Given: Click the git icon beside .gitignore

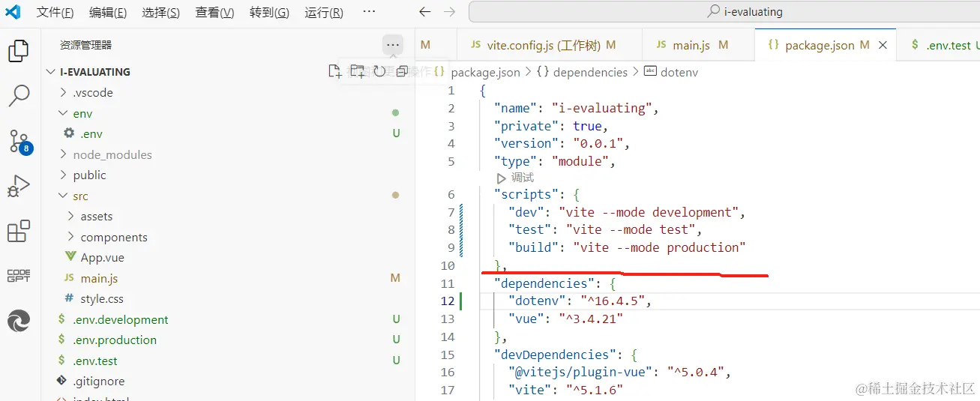Looking at the screenshot, I should [61, 381].
